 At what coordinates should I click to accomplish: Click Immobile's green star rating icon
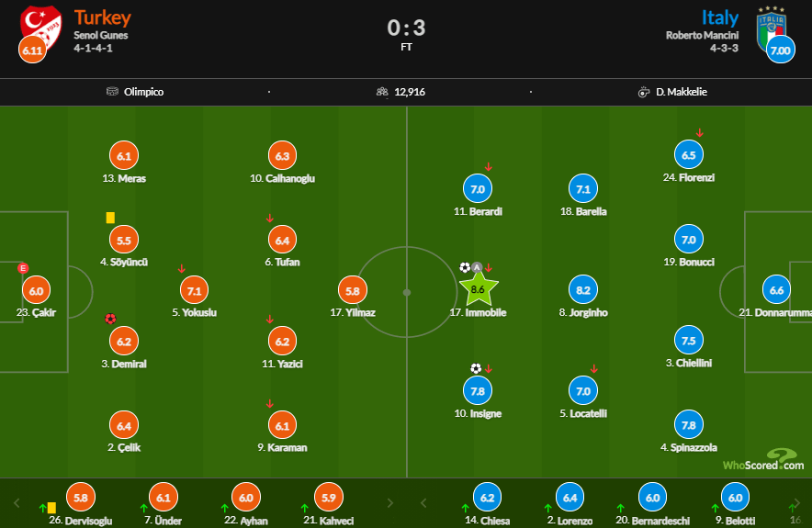[478, 289]
